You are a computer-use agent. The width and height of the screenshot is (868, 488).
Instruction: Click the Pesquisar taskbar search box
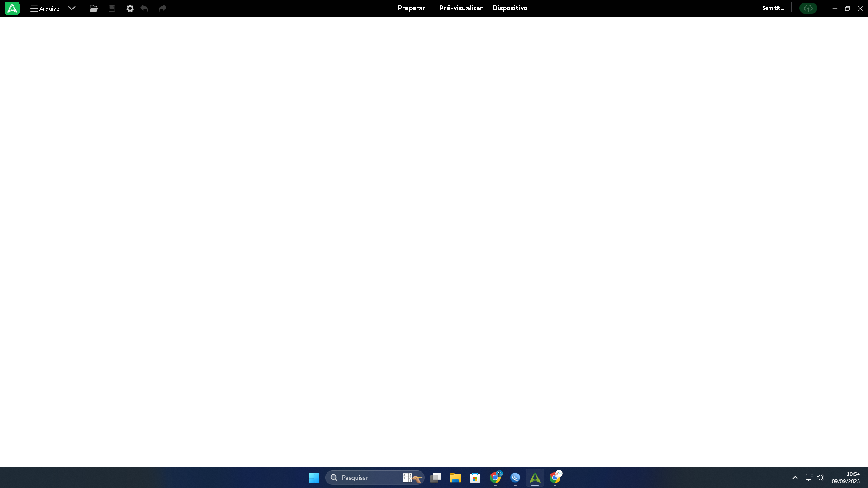[366, 478]
